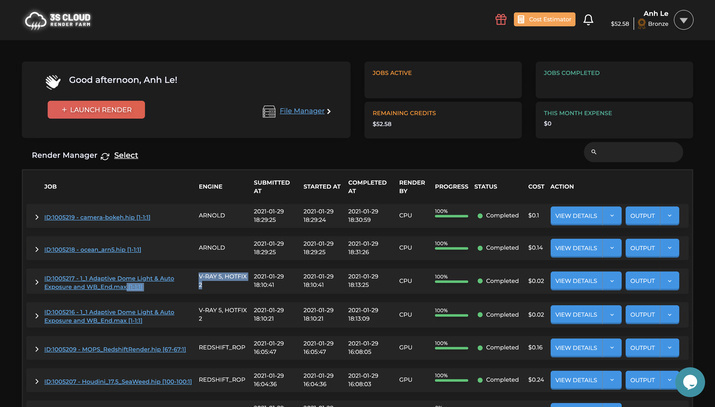Open job ID:1005216 Adaptive Dome Light link
Image resolution: width=715 pixels, height=407 pixels.
click(109, 316)
